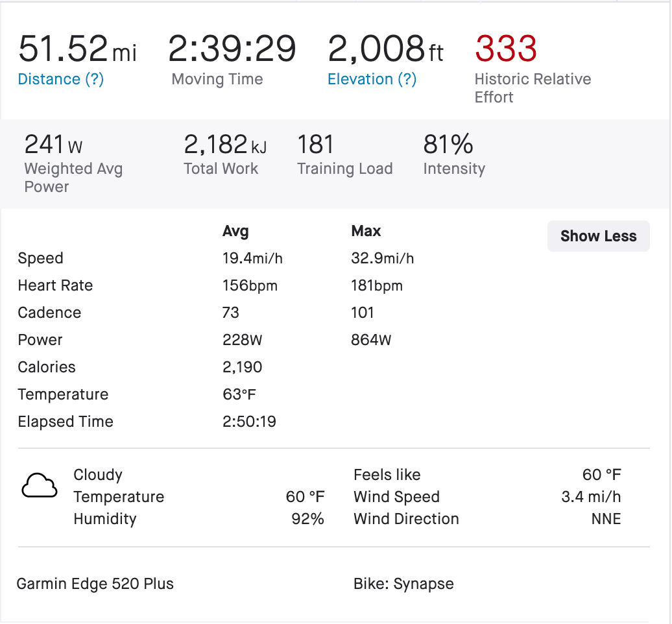
Task: Click the Max column header
Action: point(366,232)
